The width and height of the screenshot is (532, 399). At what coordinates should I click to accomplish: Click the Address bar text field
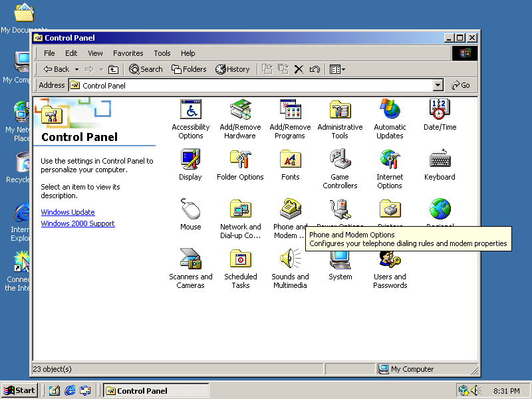click(x=251, y=85)
